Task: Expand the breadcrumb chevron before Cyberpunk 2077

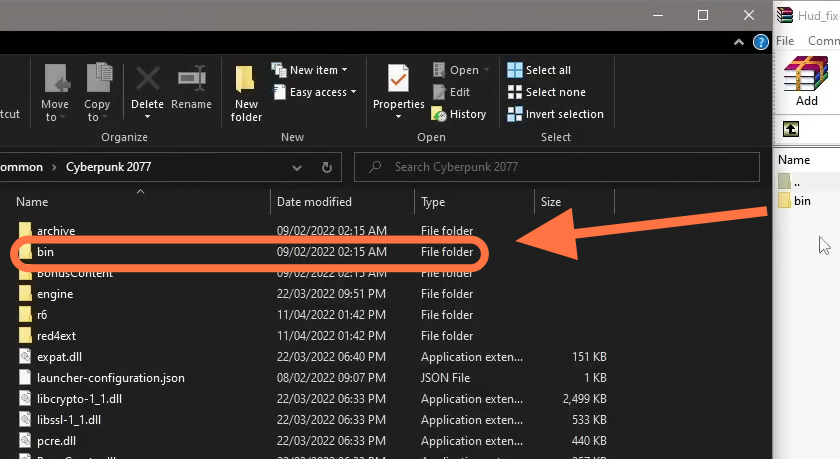Action: point(54,167)
